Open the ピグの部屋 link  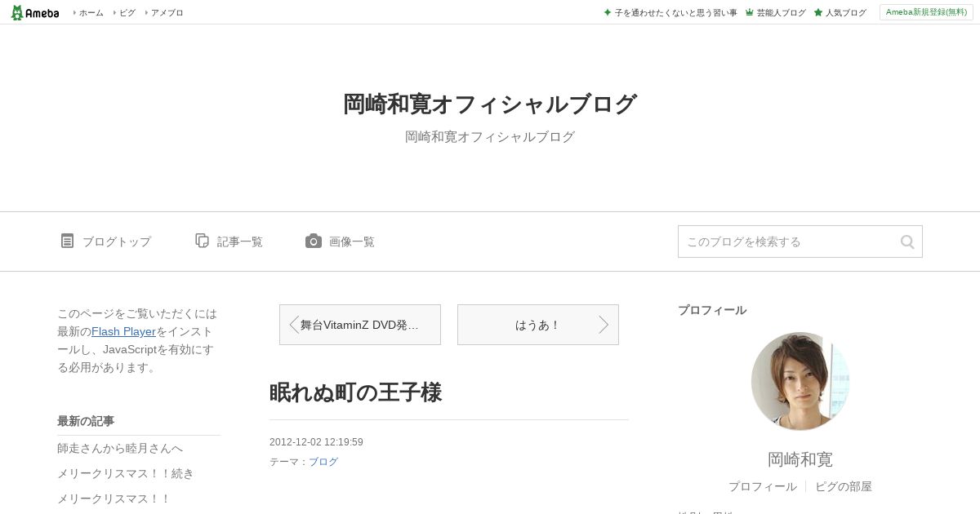tap(844, 486)
